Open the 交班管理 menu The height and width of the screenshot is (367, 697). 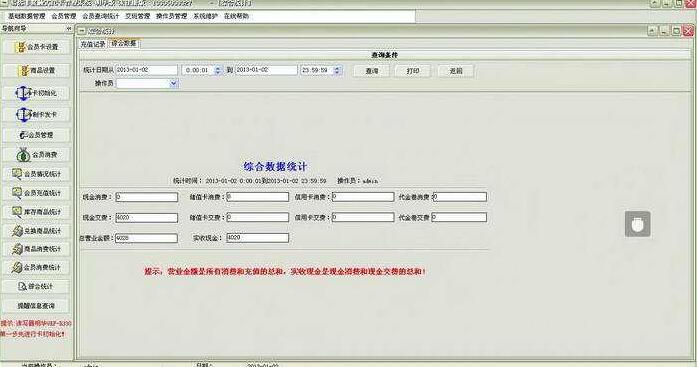coord(137,16)
